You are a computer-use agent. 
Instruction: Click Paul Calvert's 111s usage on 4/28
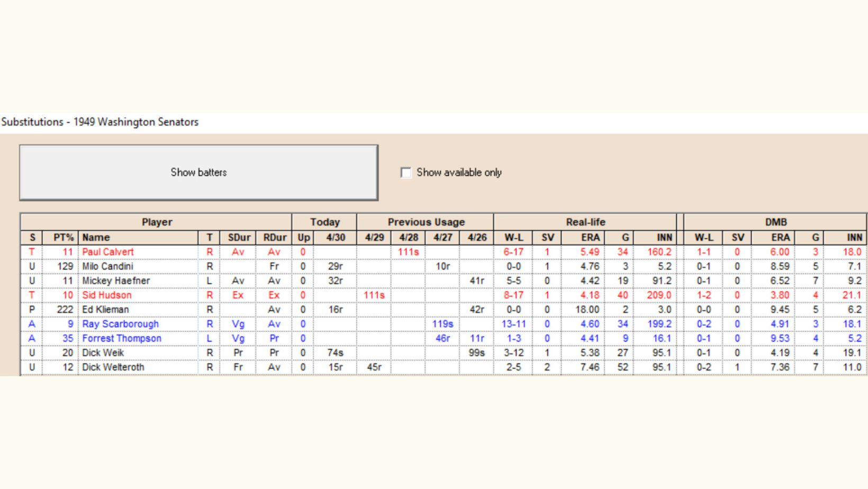point(409,252)
